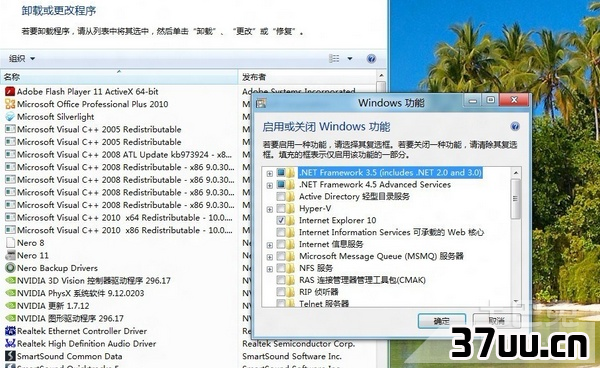Change view using the view mode icon
The width and height of the screenshot is (600, 368).
334,59
